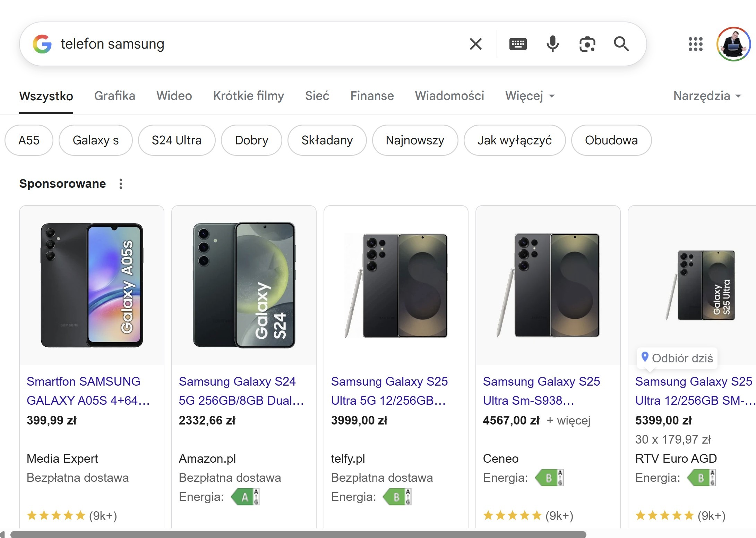The image size is (756, 538).
Task: Click the Amazon.pl seller name
Action: click(207, 459)
